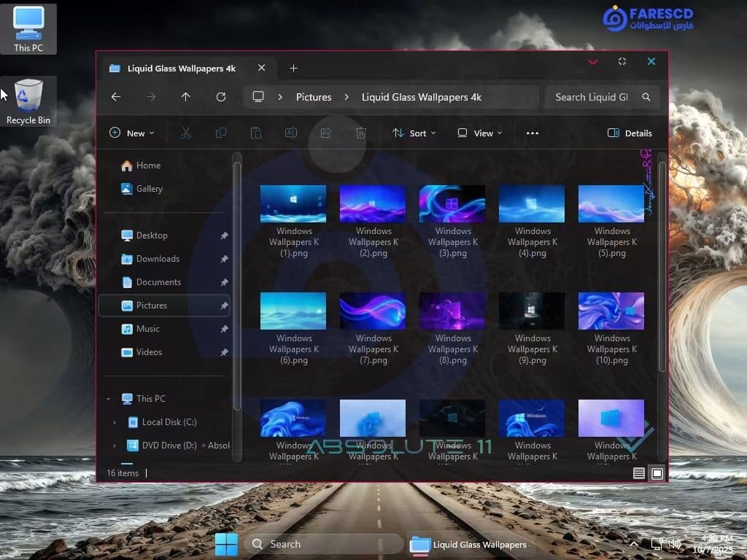Viewport: 747px width, 560px height.
Task: Select Windows Wallpapers K (7).png thumbnail
Action: tap(373, 311)
